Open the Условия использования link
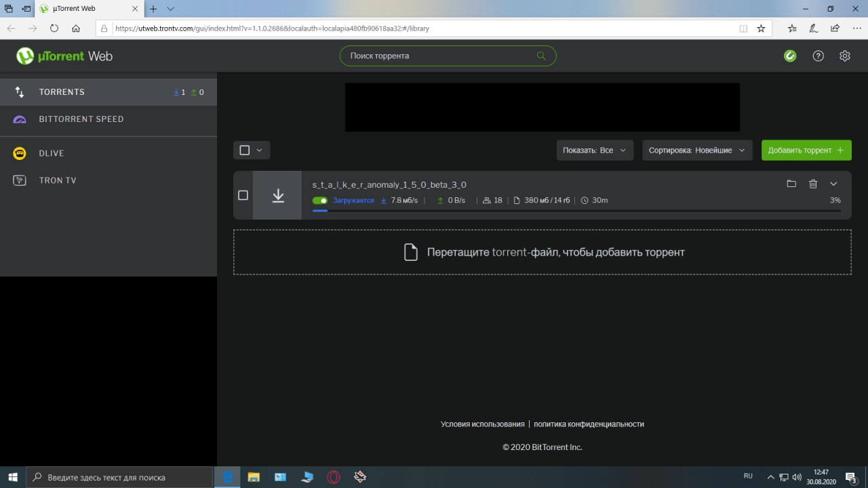The image size is (868, 488). point(482,424)
